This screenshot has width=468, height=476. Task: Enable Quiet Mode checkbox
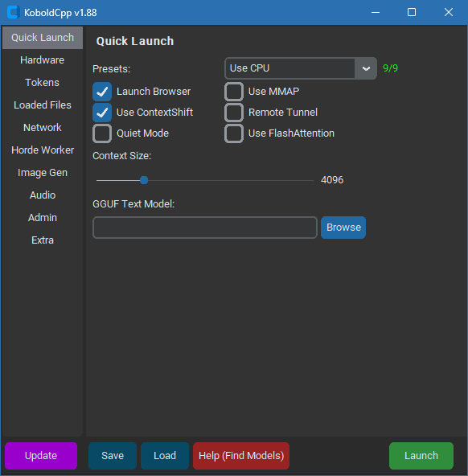click(102, 133)
